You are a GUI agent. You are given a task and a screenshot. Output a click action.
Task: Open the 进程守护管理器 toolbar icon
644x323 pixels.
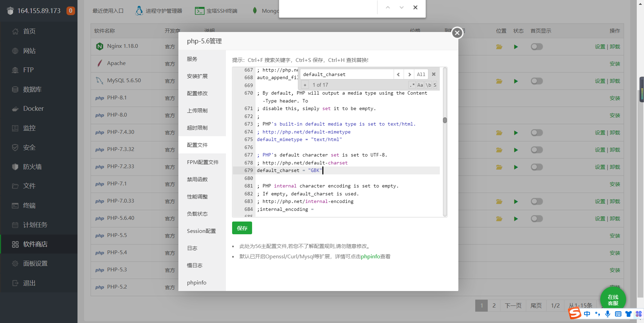point(139,10)
